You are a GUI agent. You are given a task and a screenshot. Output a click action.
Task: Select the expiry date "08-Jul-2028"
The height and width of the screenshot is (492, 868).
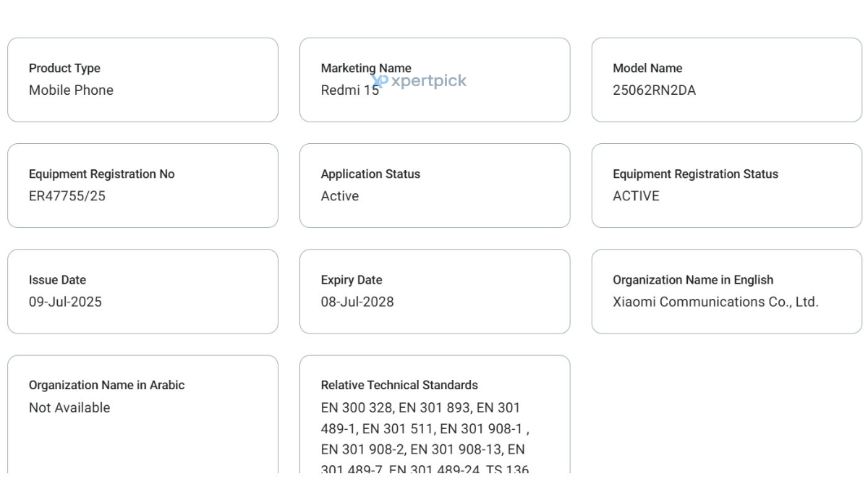pyautogui.click(x=357, y=302)
